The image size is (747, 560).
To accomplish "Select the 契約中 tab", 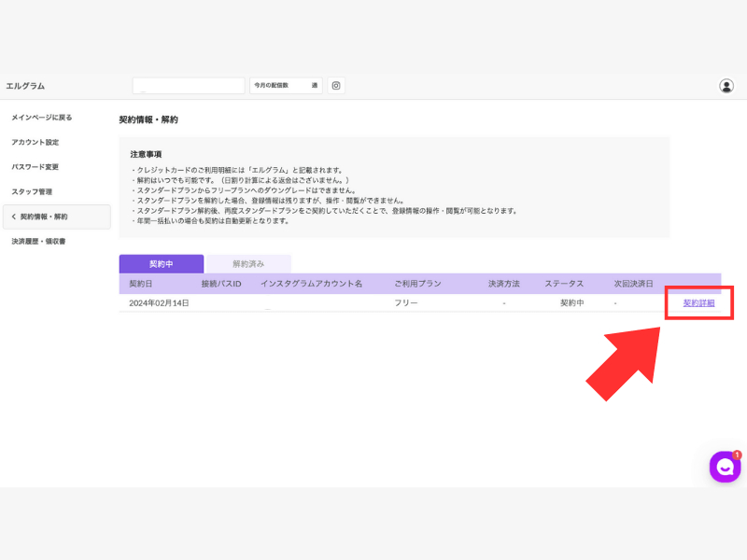I will [x=161, y=264].
